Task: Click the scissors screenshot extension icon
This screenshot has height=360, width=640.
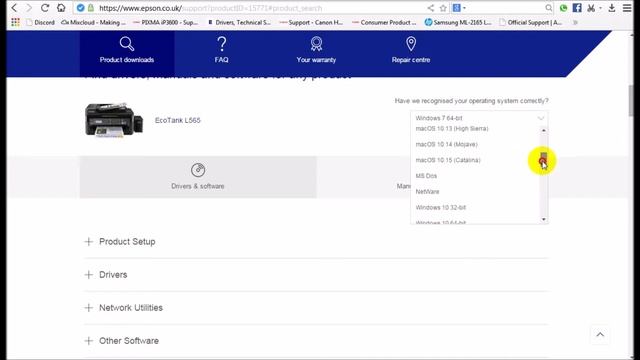Action: point(591,8)
